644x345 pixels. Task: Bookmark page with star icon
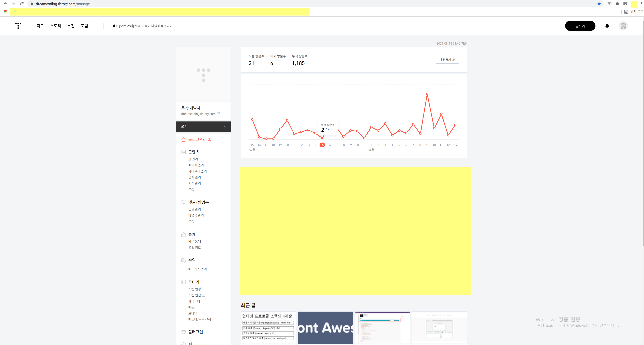coord(599,4)
